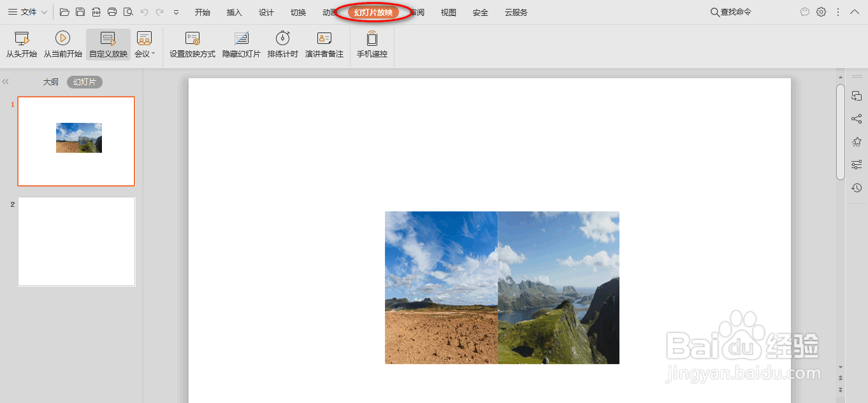Viewport: 868px width, 403px height.
Task: Click the vertical scrollbar thumb
Action: (841, 132)
